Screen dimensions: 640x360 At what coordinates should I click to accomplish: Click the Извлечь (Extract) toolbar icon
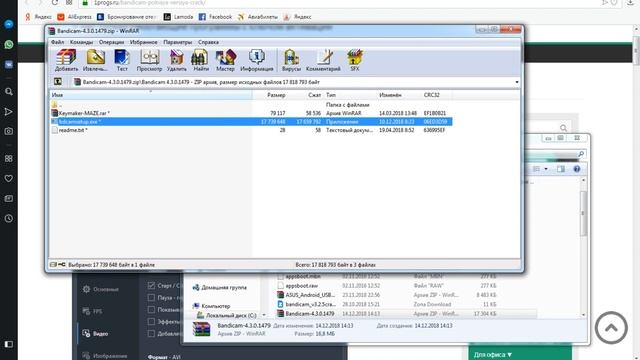(95, 60)
